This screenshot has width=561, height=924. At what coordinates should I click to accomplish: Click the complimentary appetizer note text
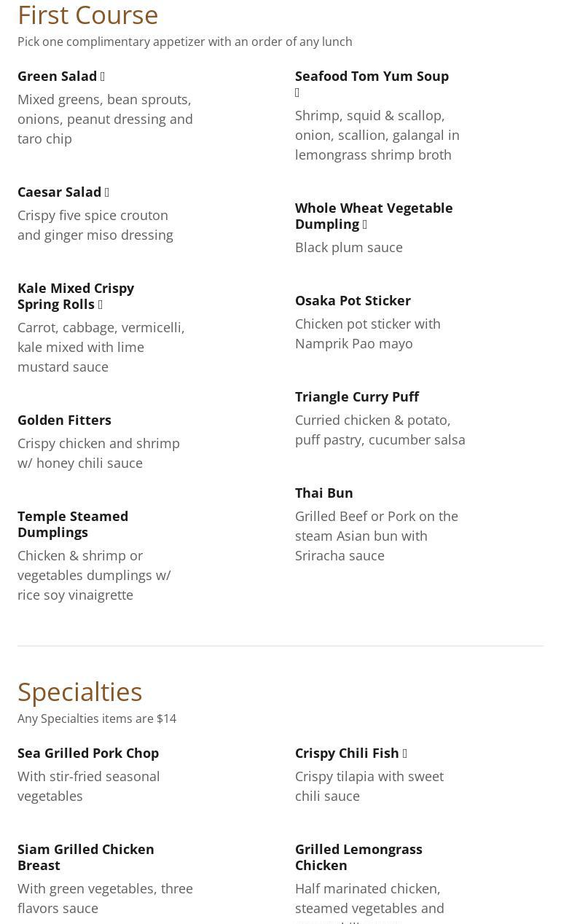(184, 42)
